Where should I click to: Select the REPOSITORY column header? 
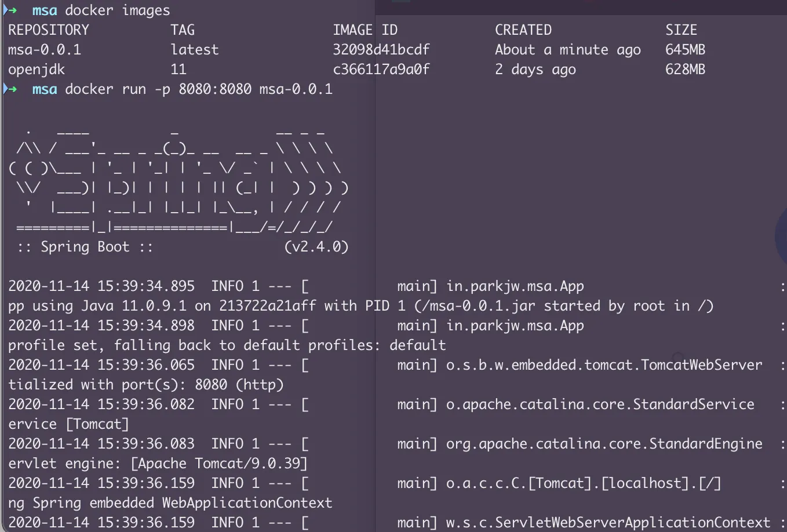(49, 30)
